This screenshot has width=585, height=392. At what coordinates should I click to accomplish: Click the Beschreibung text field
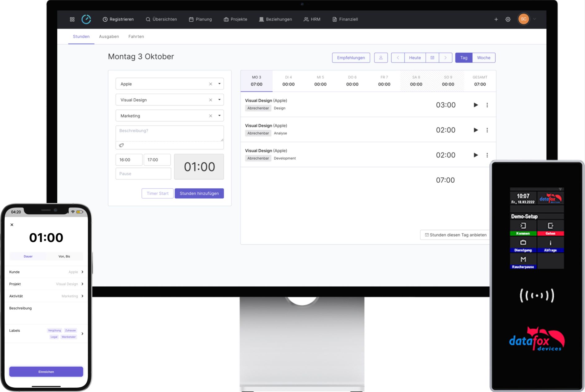point(169,133)
